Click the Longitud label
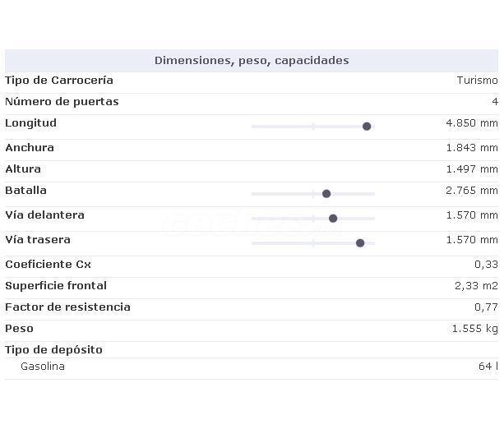Viewport: 504px width, 443px height. (30, 123)
